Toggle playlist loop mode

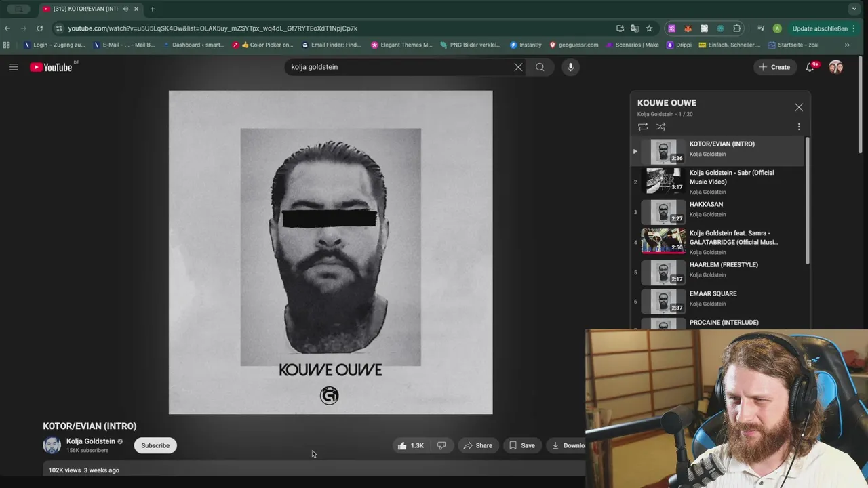coord(643,127)
